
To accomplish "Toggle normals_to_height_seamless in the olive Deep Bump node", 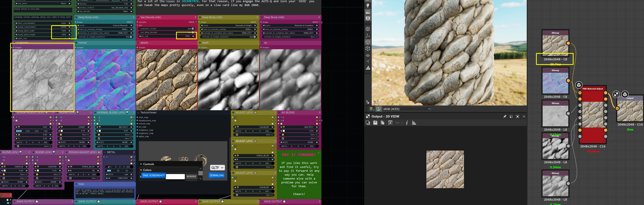I will [x=255, y=37].
